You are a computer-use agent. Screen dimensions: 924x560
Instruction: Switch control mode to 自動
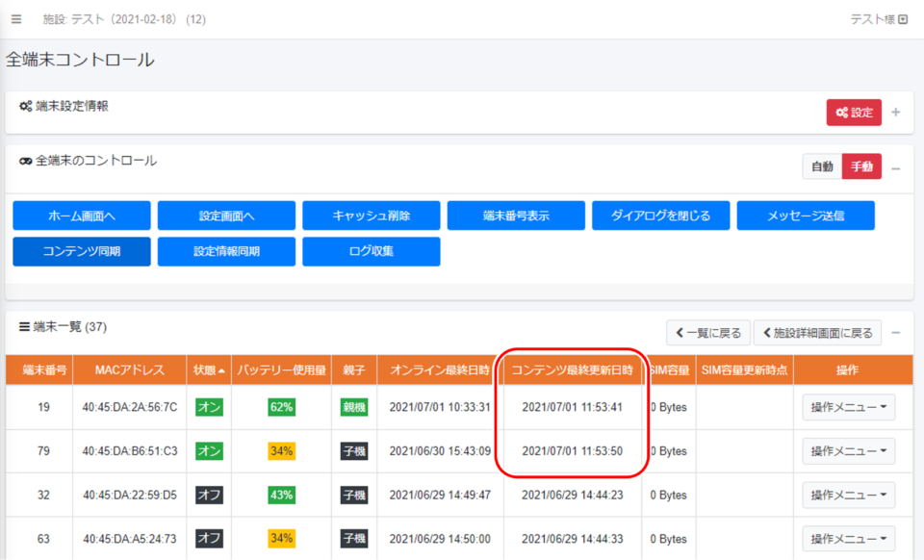pos(822,166)
